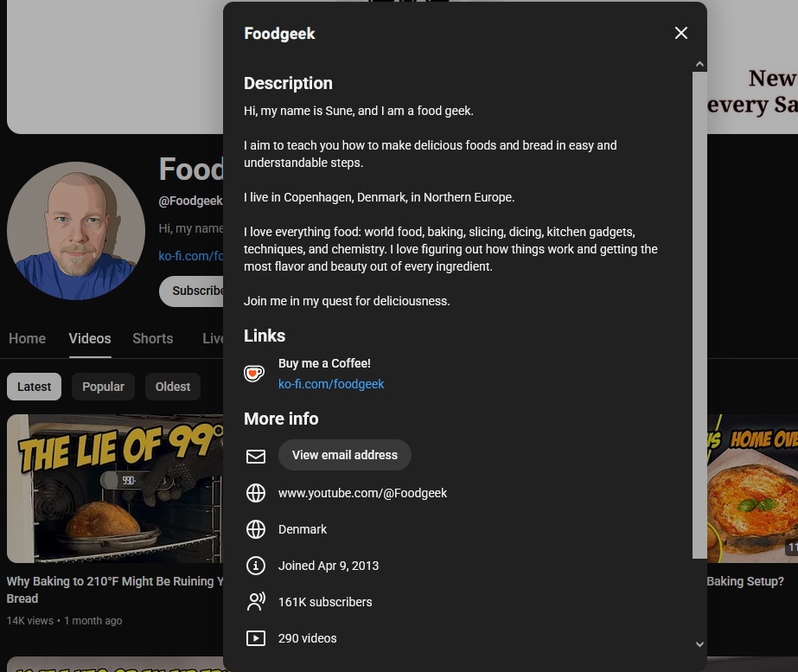This screenshot has height=672, width=798.
Task: Click the Foodgeek dialog title
Action: point(279,34)
